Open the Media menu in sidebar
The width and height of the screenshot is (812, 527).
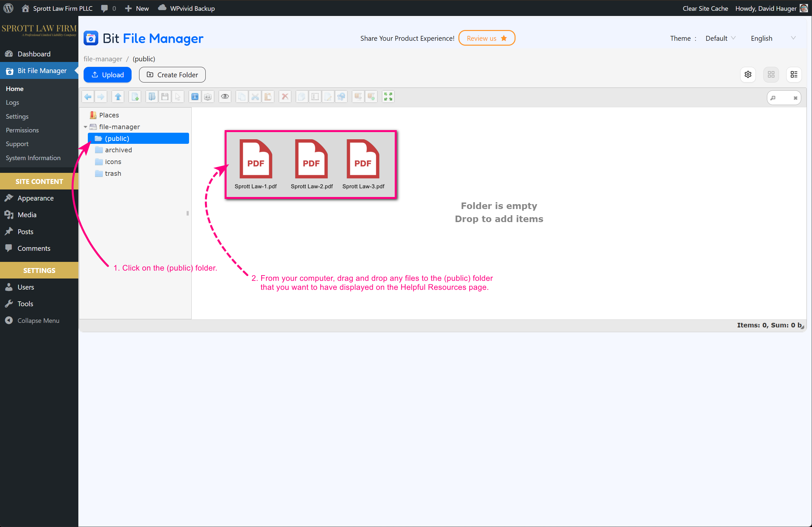point(27,215)
